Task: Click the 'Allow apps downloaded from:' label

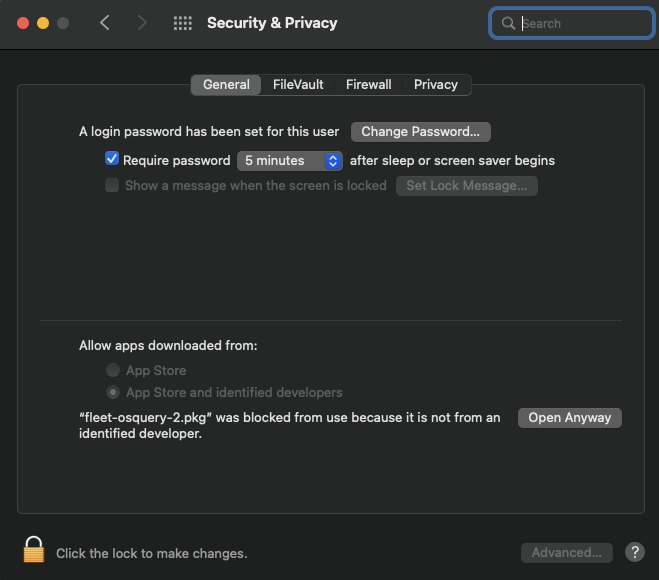Action: 168,345
